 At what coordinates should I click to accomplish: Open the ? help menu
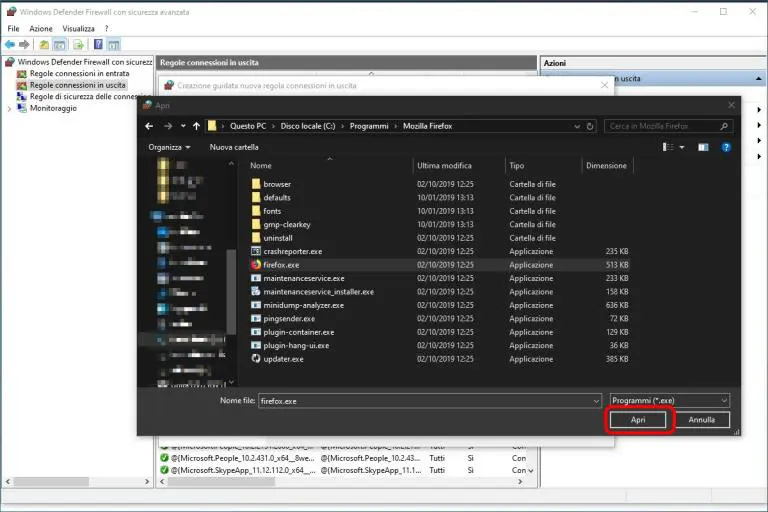click(x=106, y=29)
